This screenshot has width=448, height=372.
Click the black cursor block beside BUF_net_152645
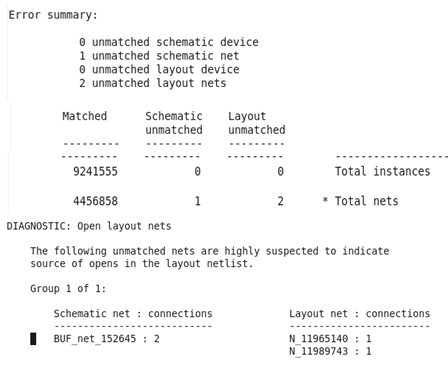33,339
